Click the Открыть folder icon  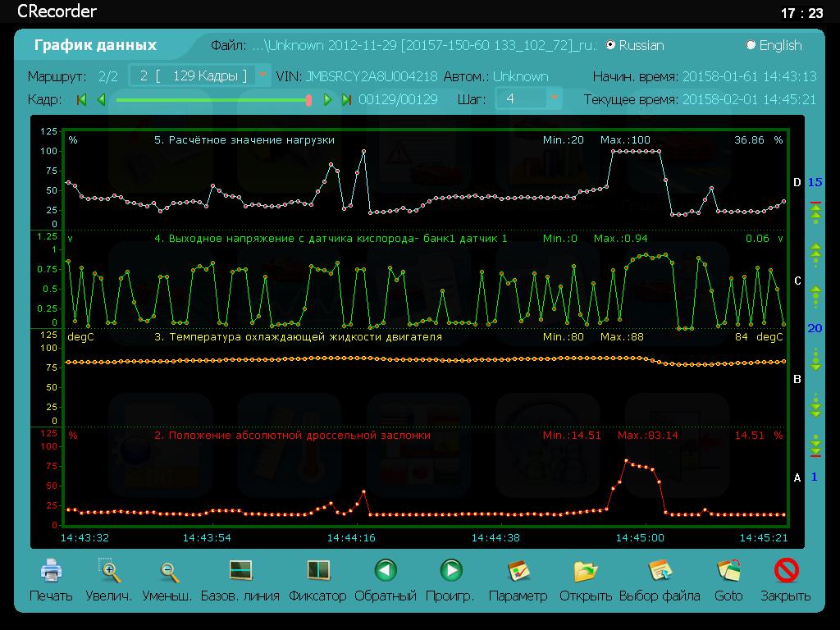pos(586,571)
